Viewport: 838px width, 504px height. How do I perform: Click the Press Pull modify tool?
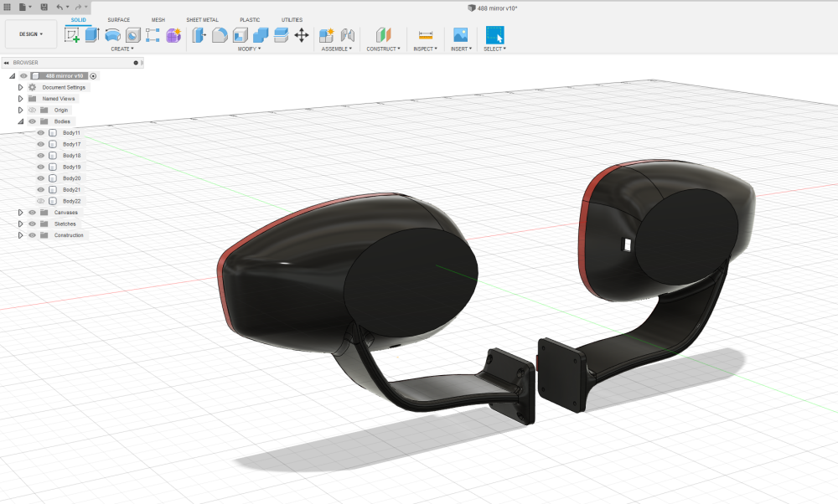pos(199,35)
